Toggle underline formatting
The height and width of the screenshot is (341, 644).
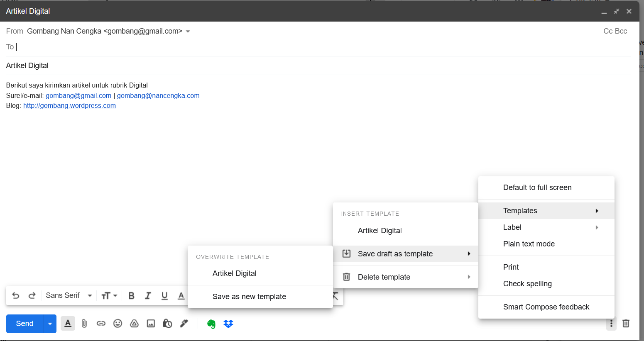click(164, 295)
